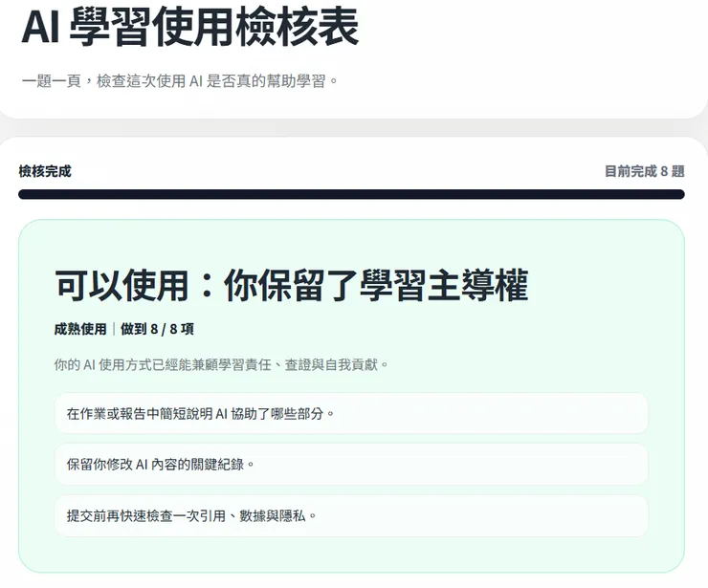Click the AI 學習使用檢核表 main title
This screenshot has height=588, width=708.
point(190,28)
